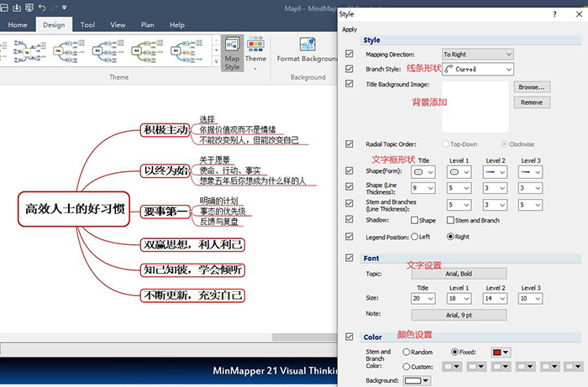The height and width of the screenshot is (387, 588).
Task: Open Title shape line thickness dropdown
Action: tap(423, 188)
